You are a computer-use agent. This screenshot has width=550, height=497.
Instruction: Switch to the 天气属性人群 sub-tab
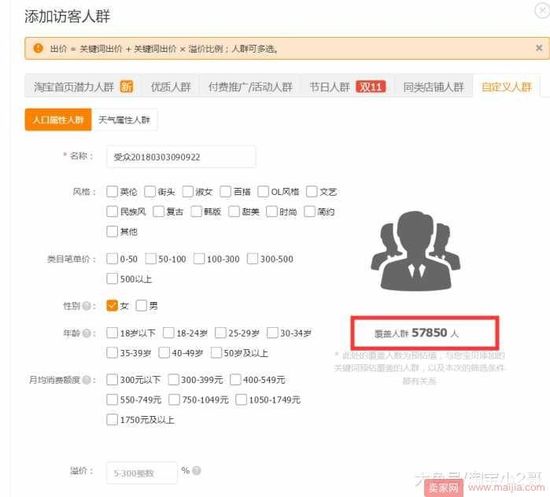[x=124, y=120]
